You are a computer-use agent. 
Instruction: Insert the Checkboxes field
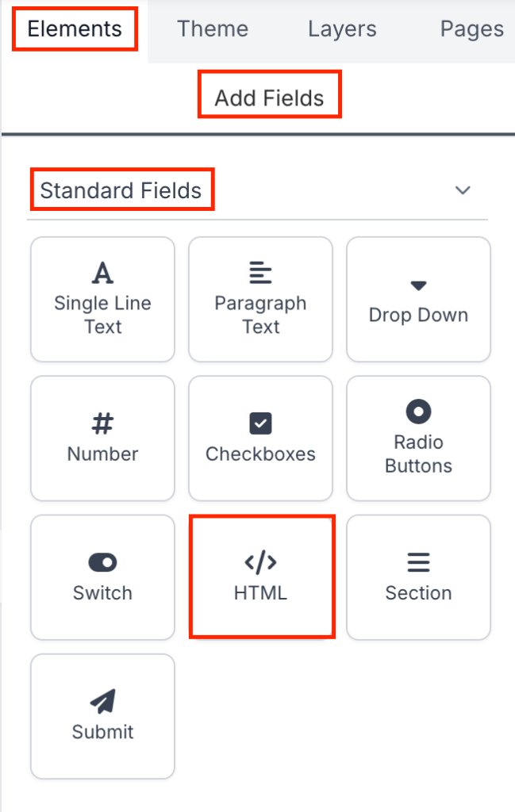pos(260,439)
